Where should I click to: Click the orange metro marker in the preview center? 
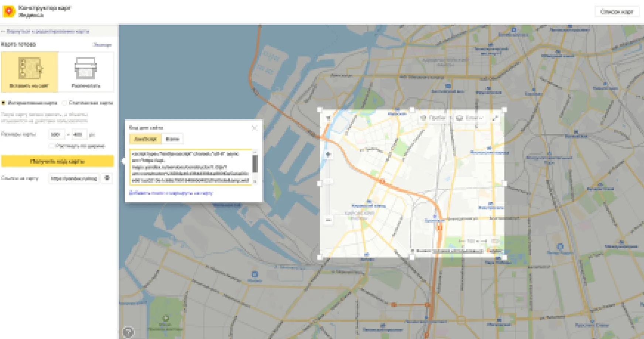click(x=383, y=181)
